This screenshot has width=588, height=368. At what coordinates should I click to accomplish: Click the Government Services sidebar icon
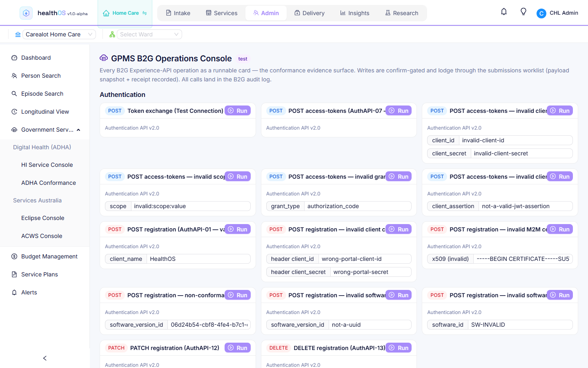pos(14,130)
